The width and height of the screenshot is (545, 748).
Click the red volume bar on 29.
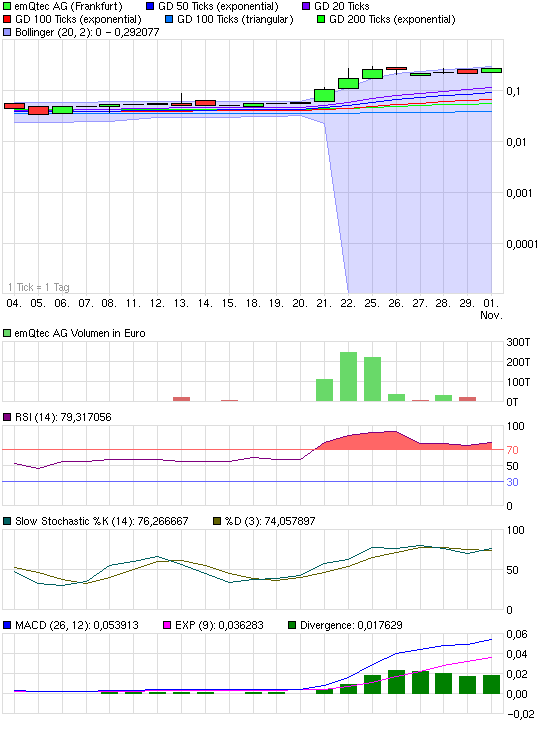coord(468,399)
